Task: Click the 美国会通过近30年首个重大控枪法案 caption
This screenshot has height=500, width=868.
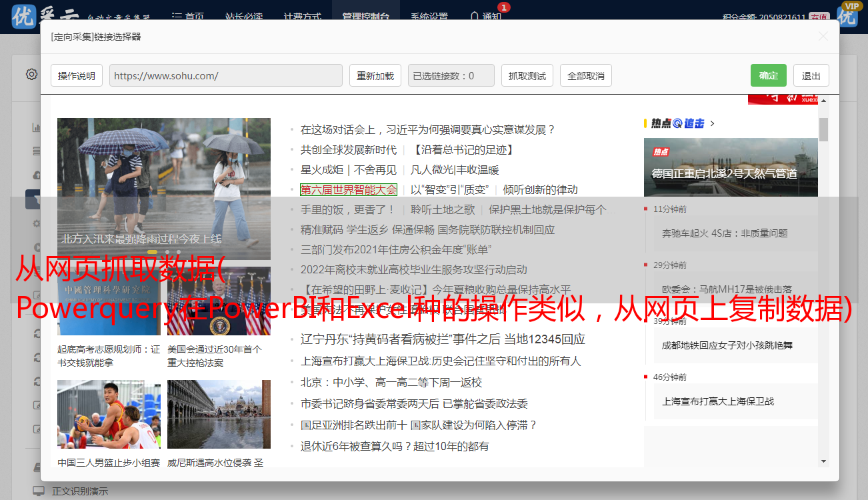Action: pos(214,356)
